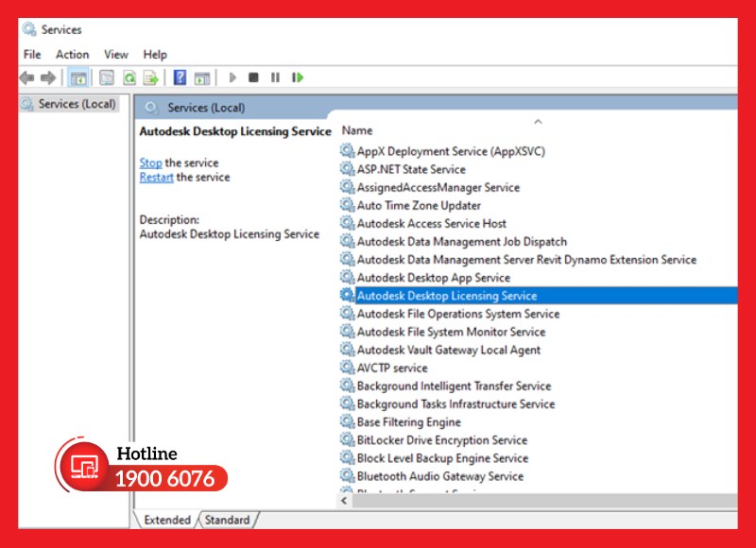Switch to the Standard tab
This screenshot has height=548, width=756.
point(227,520)
